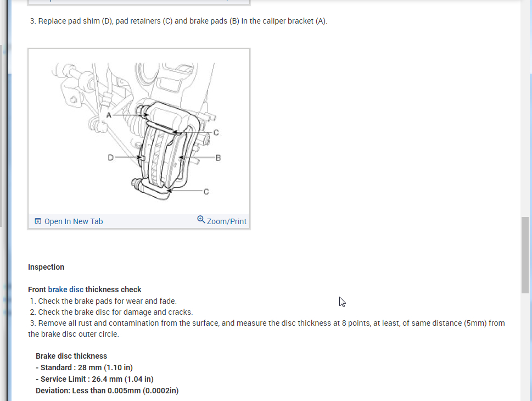Click the Front brake disc thickness check heading
532x401 pixels.
click(x=85, y=289)
